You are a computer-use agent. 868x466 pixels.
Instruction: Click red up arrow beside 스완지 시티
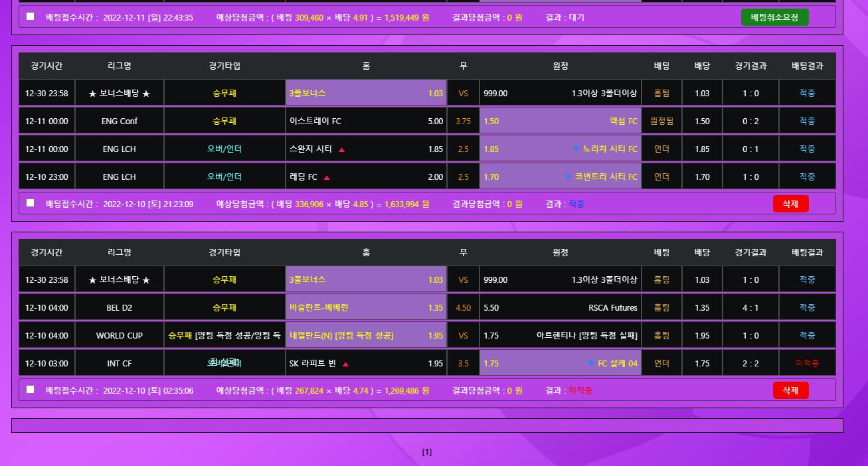[342, 149]
